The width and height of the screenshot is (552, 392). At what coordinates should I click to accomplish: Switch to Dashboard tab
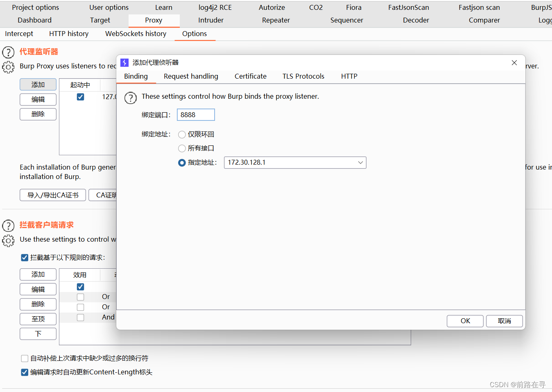click(34, 20)
